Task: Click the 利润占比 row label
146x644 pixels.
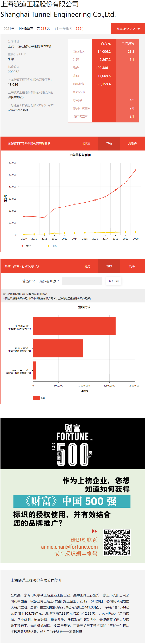Action: [x=79, y=92]
